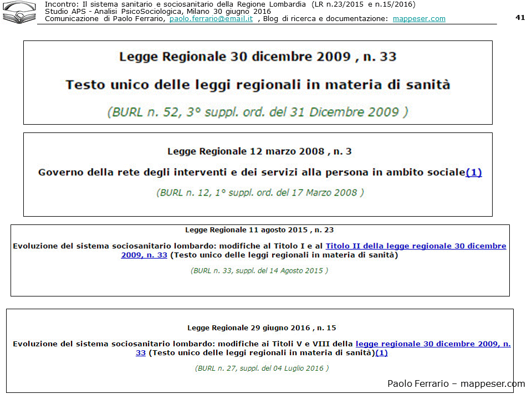Click the "Testo unico delle leggi regionali" title
This screenshot has width=532, height=399.
pyautogui.click(x=258, y=85)
